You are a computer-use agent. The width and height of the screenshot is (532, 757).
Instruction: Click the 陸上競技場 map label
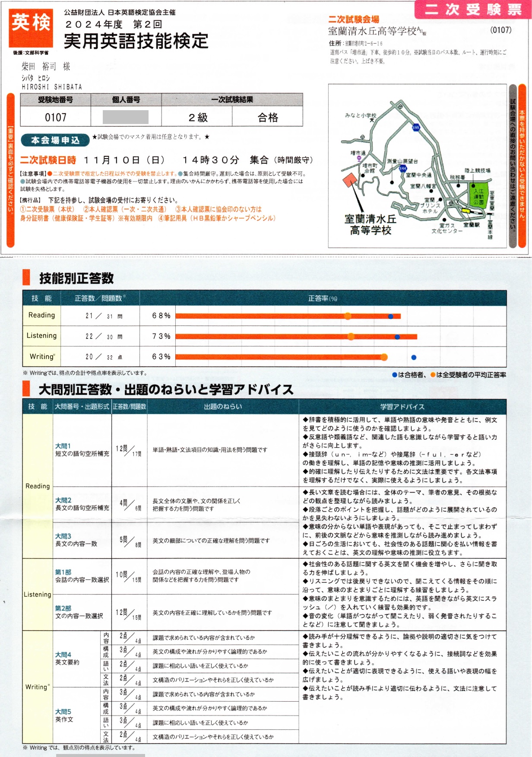[477, 171]
